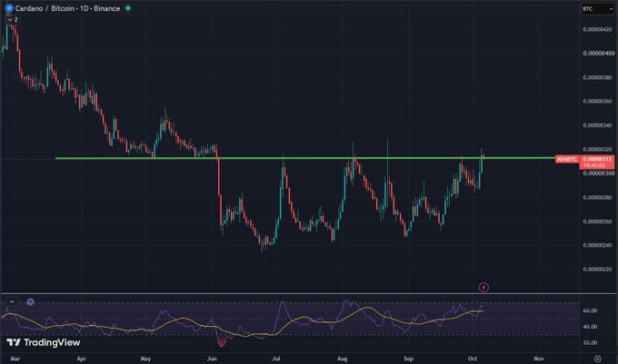Collapse the RSI pane chevron
618x364 pixels.
12,302
